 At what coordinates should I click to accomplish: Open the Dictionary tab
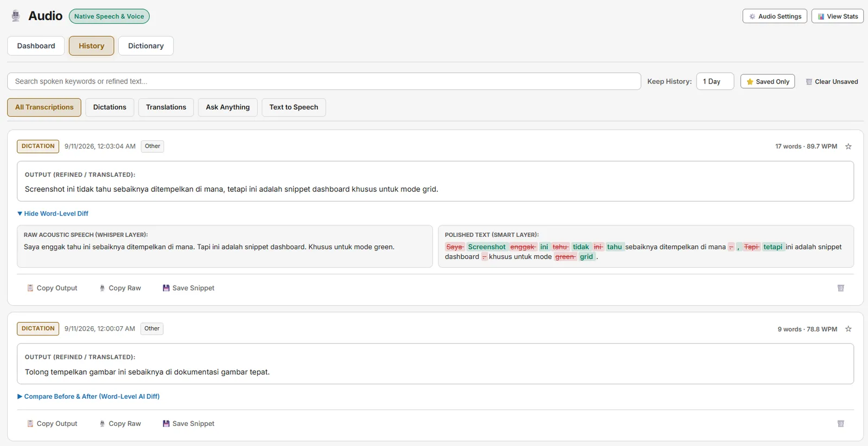coord(146,46)
